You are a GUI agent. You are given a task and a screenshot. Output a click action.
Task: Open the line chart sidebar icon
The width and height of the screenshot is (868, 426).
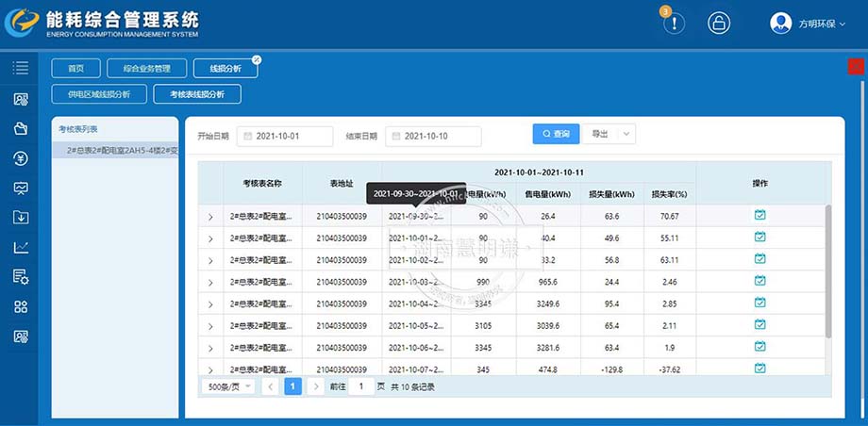[20, 248]
